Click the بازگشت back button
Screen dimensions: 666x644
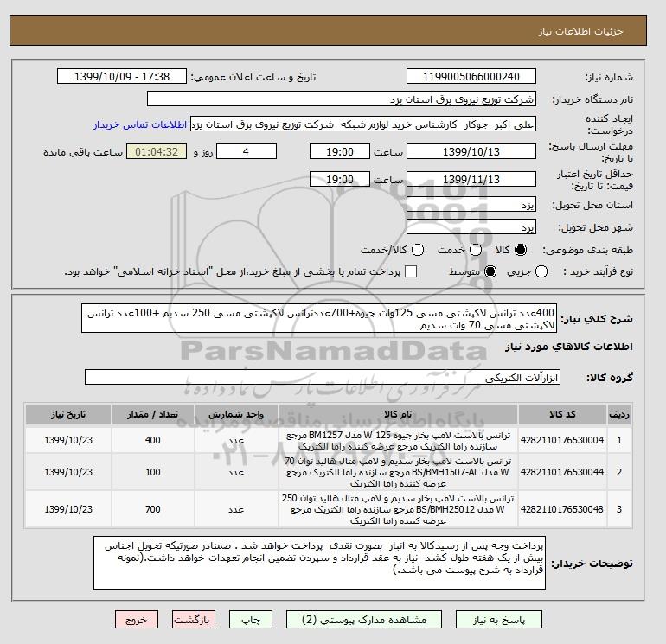pos(194,620)
